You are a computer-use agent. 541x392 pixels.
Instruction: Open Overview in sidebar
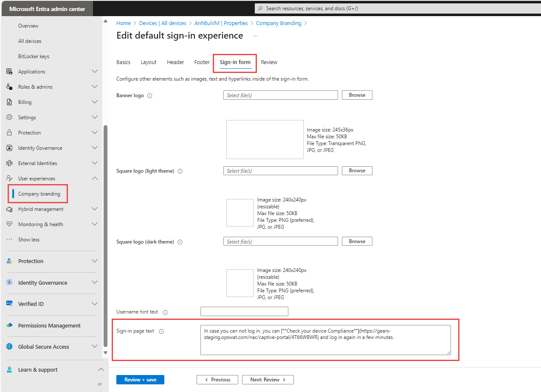(x=28, y=26)
